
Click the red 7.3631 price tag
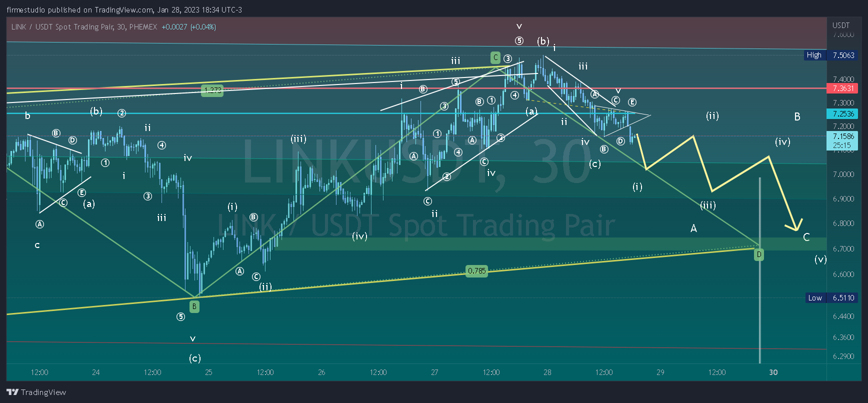point(842,88)
